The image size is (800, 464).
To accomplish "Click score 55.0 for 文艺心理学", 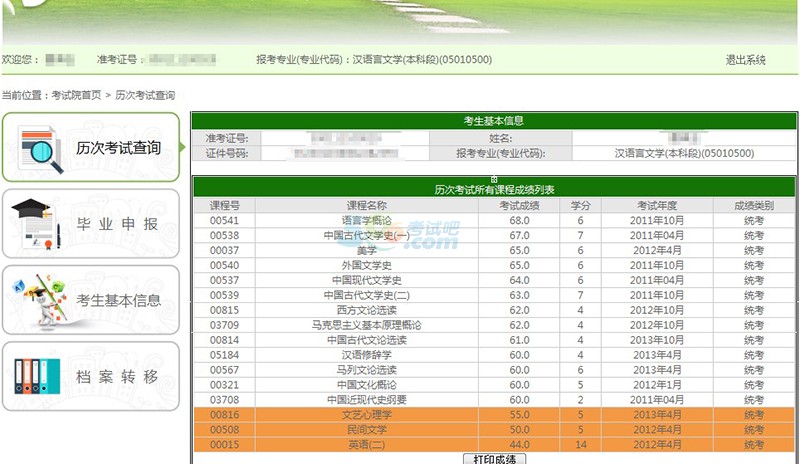I will [519, 415].
